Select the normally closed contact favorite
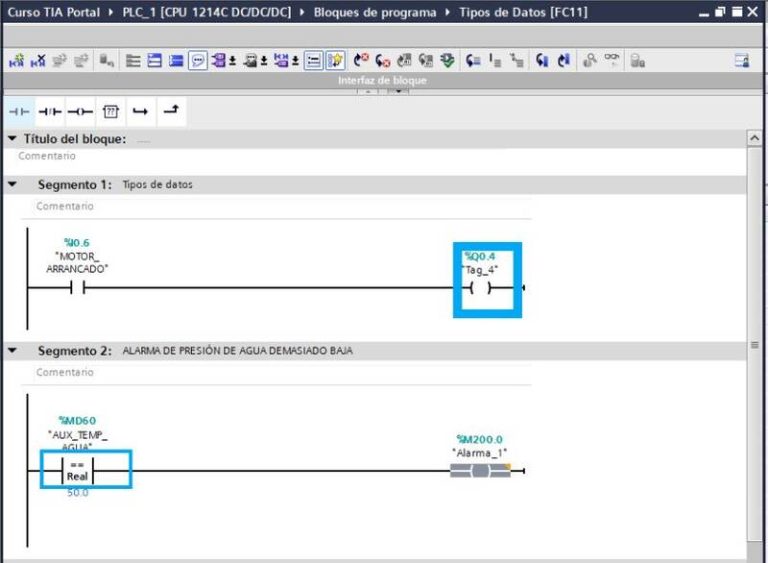768x563 pixels. (50, 112)
